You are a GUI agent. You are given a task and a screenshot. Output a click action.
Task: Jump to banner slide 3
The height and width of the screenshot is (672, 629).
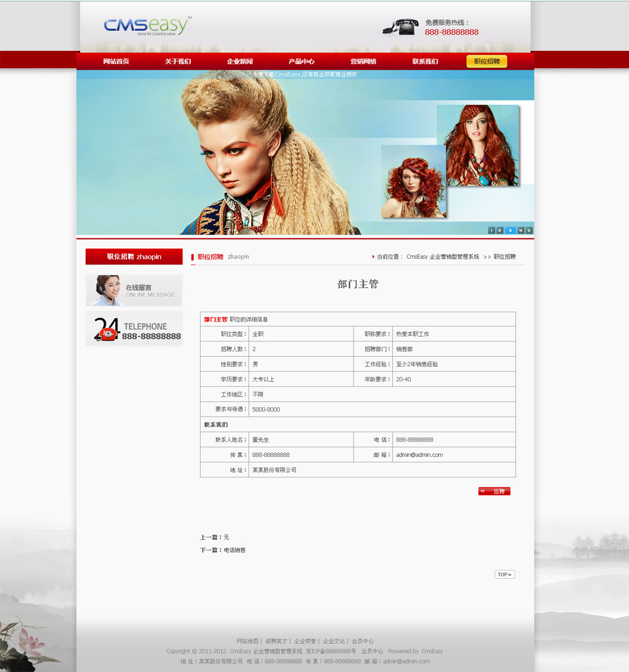[x=510, y=230]
